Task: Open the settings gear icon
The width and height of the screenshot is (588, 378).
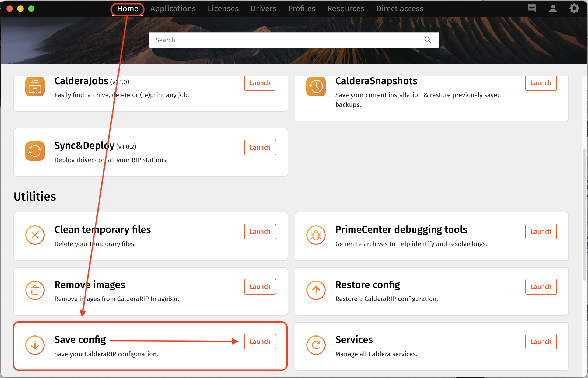Action: coord(574,9)
